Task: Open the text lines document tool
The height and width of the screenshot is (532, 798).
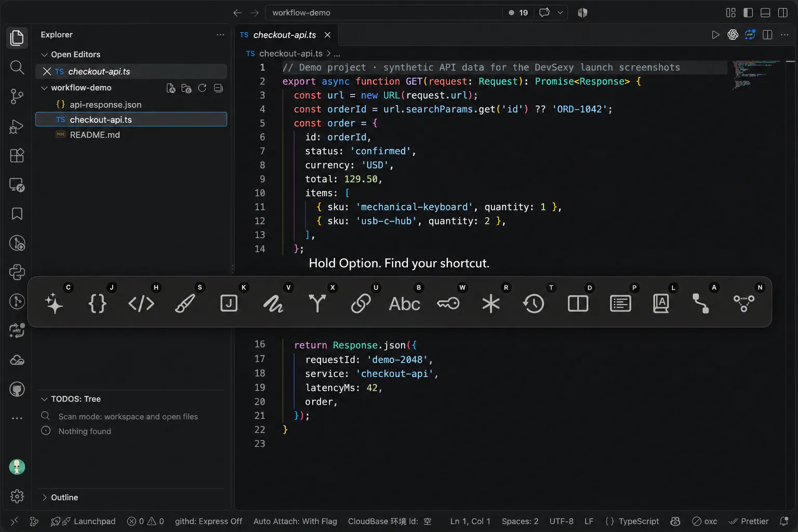Action: click(620, 303)
